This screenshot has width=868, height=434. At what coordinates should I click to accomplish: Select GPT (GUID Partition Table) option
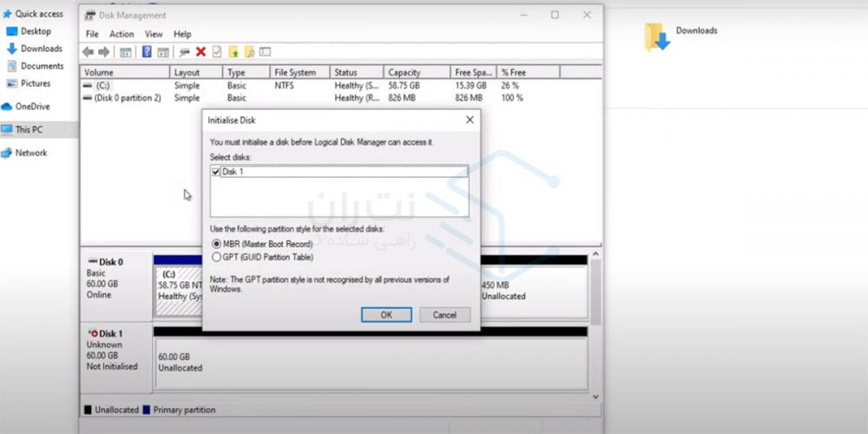click(216, 257)
